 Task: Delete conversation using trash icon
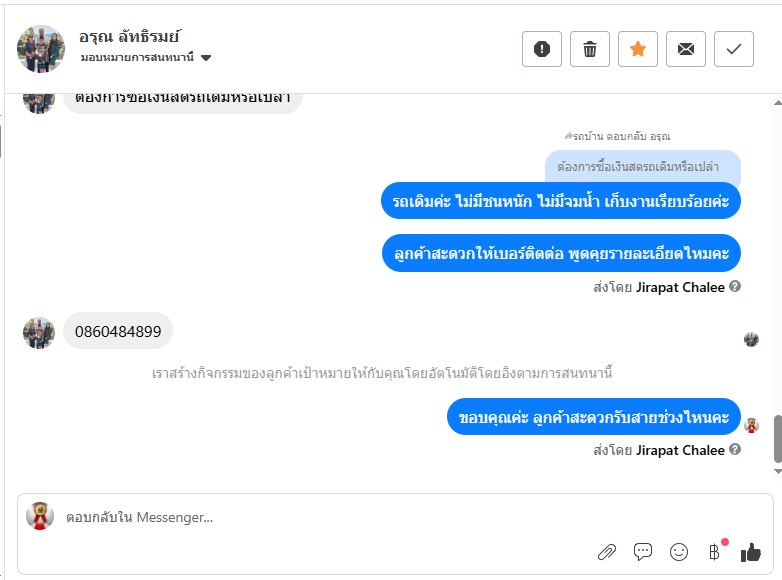tap(589, 49)
